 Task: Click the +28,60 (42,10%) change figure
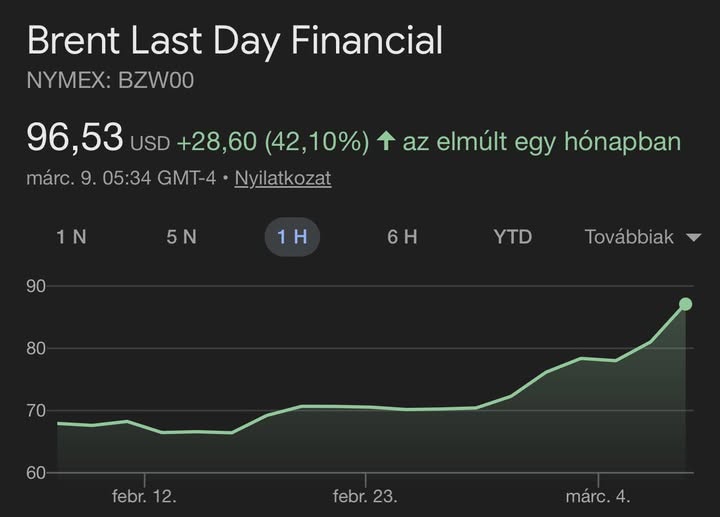point(273,142)
